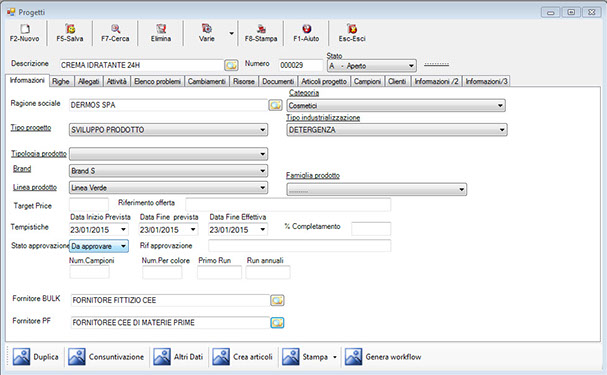This screenshot has height=375, width=607.
Task: Expand Linea prodotto dropdown Linea Verde
Action: click(168, 188)
